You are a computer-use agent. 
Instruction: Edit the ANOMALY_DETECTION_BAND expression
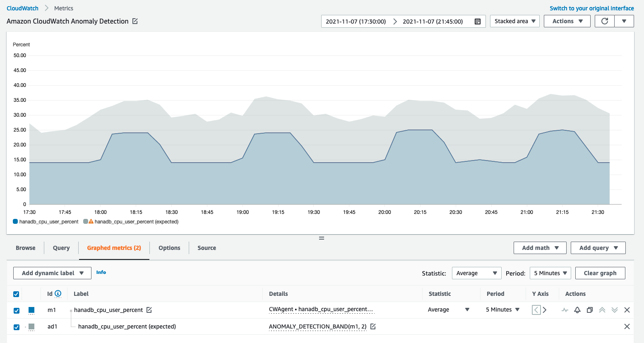pyautogui.click(x=373, y=326)
